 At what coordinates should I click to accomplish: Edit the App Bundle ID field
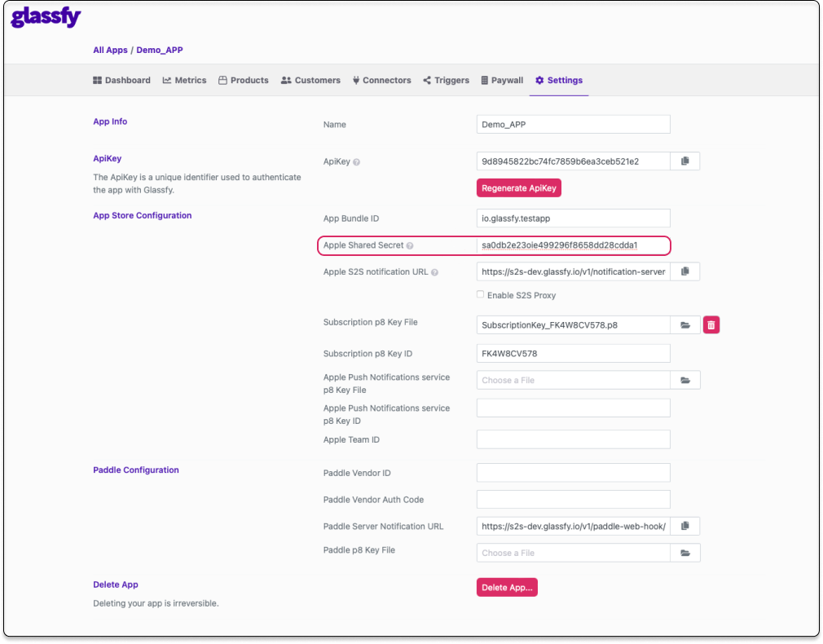tap(573, 218)
